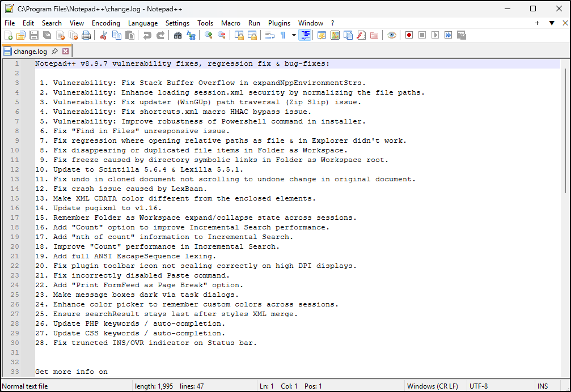Zoom in using magnifier plus icon
Image resolution: width=571 pixels, height=392 pixels.
pos(208,35)
